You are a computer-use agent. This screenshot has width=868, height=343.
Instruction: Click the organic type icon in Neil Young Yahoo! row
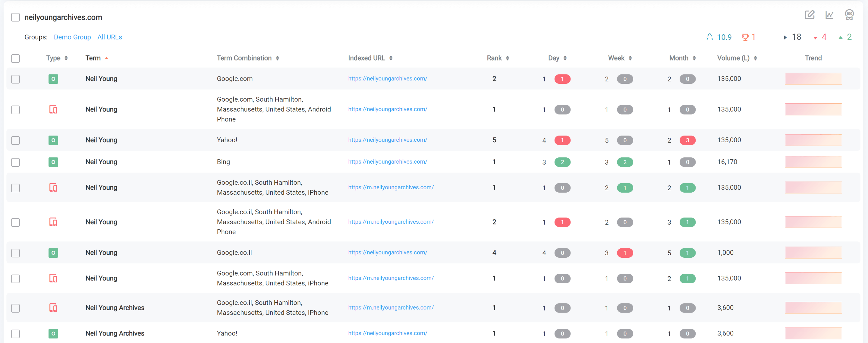point(53,140)
